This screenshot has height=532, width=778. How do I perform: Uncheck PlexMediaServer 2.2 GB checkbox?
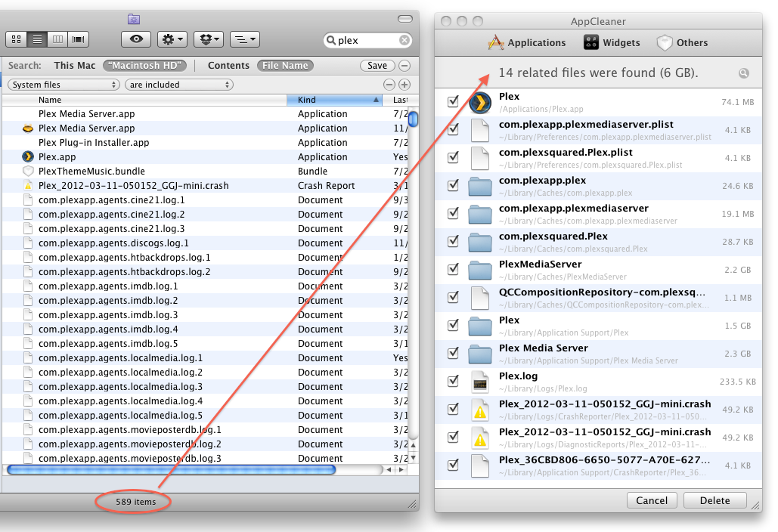coord(453,269)
